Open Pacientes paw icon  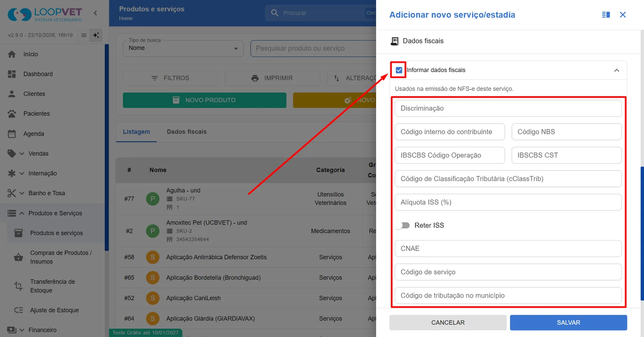[x=12, y=113]
